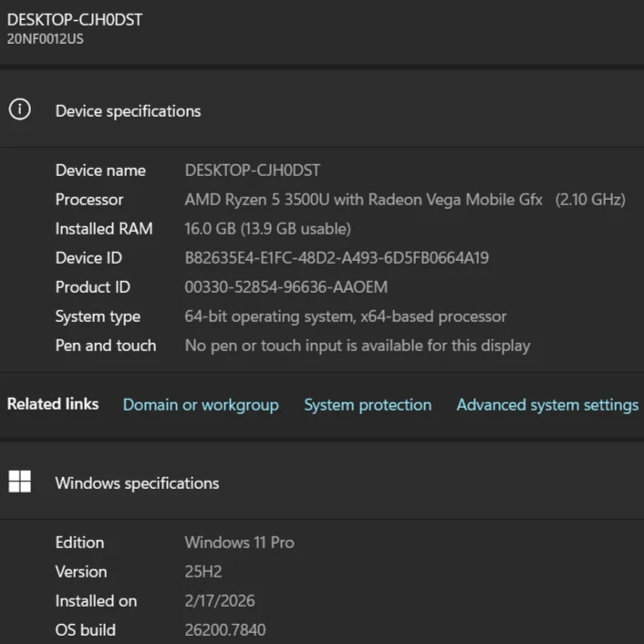Click the Edition label
Image resolution: width=644 pixels, height=644 pixels.
79,543
